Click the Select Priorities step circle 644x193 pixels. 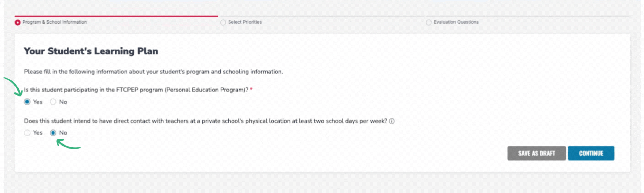[x=223, y=23]
